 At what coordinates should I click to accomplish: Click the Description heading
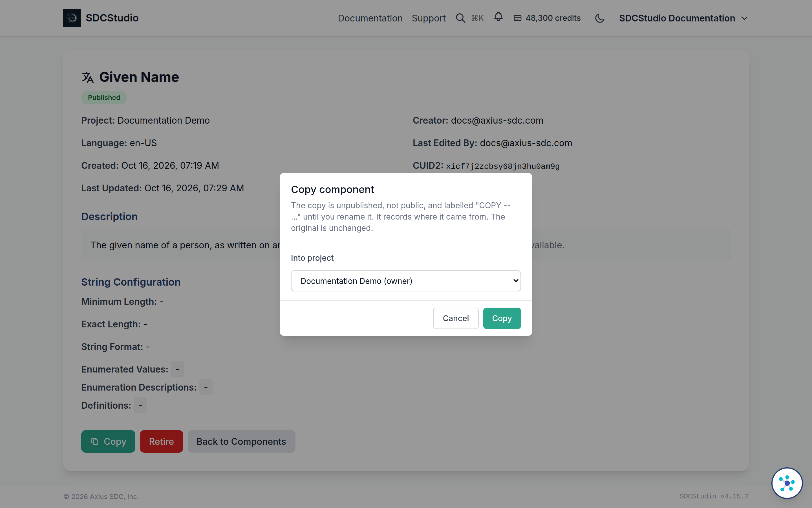109,217
